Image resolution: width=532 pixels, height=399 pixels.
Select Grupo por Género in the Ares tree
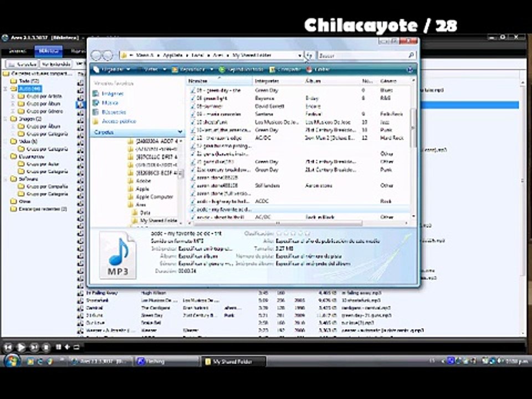pos(40,111)
